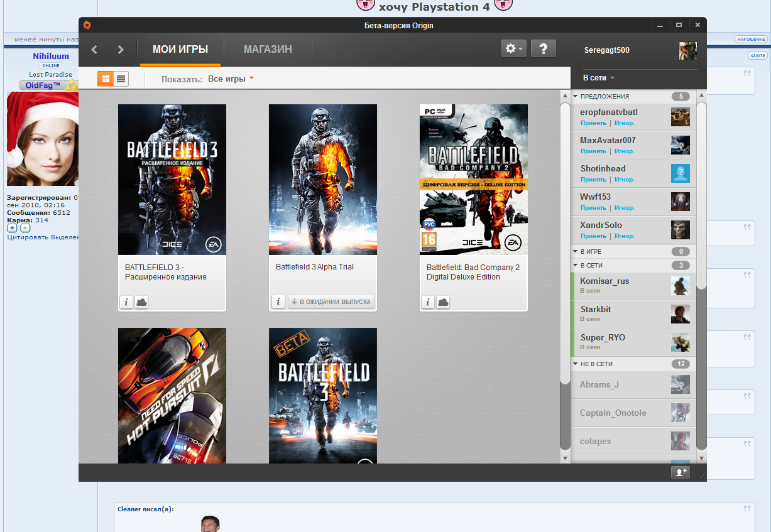771x532 pixels.
Task: Navigate forward with the right arrow
Action: click(x=121, y=50)
